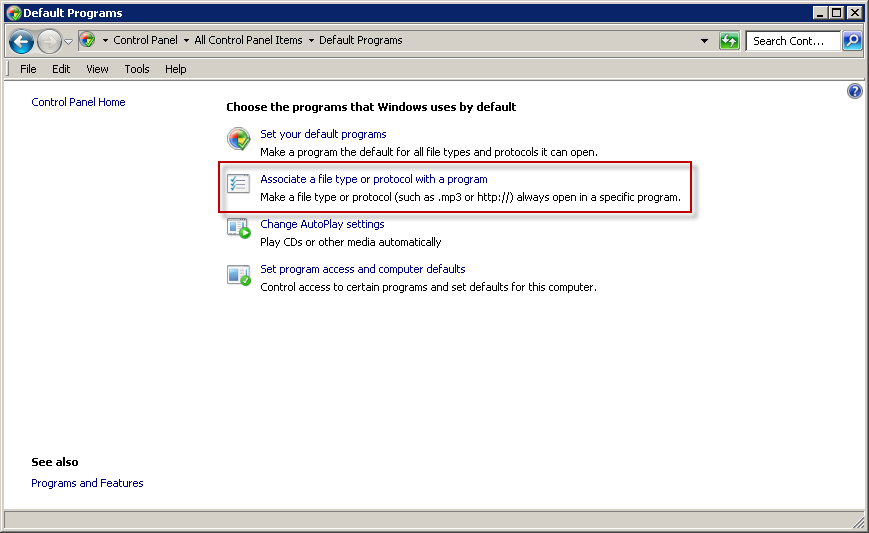Image resolution: width=869 pixels, height=533 pixels.
Task: Open Set your default programs link
Action: pos(323,134)
